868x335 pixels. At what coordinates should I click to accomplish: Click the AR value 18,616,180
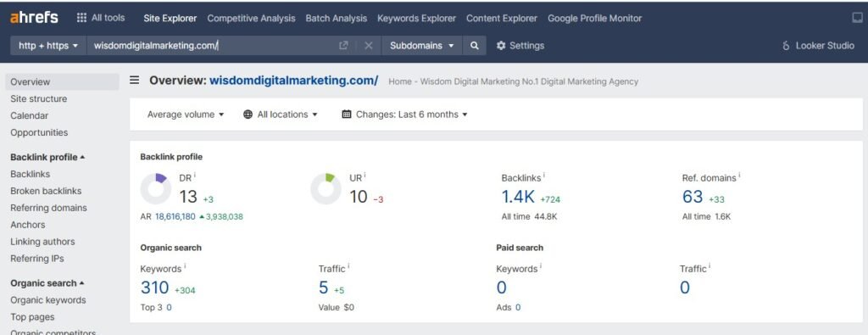point(175,216)
